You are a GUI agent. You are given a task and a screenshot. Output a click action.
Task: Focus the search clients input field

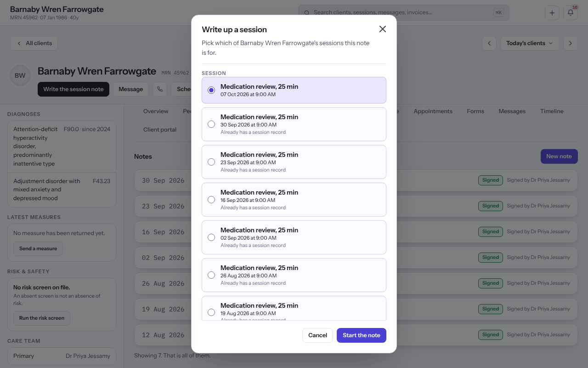(404, 13)
